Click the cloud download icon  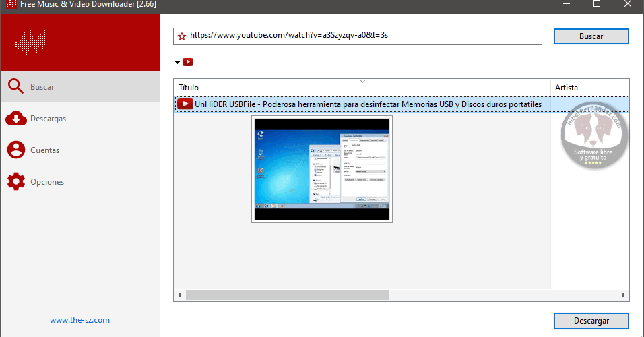click(16, 119)
